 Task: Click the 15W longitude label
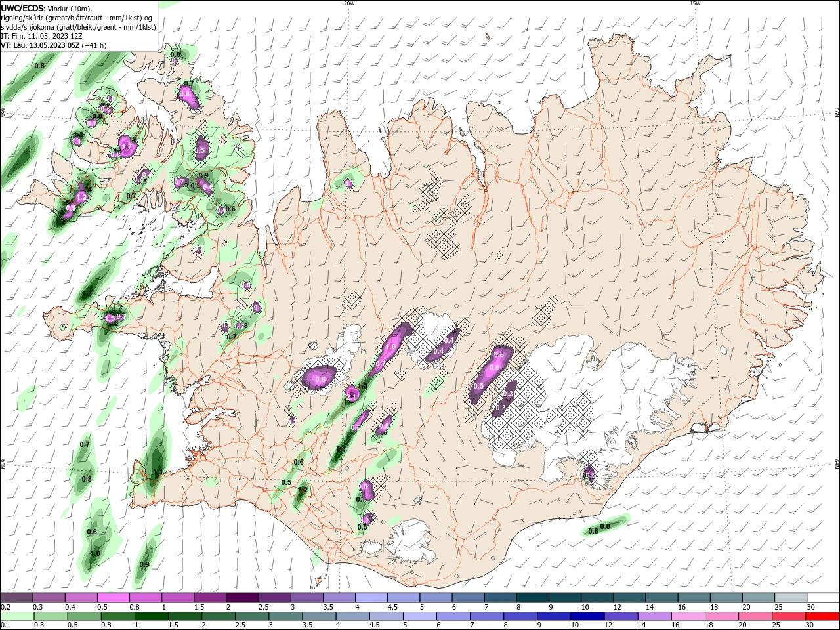pos(696,3)
